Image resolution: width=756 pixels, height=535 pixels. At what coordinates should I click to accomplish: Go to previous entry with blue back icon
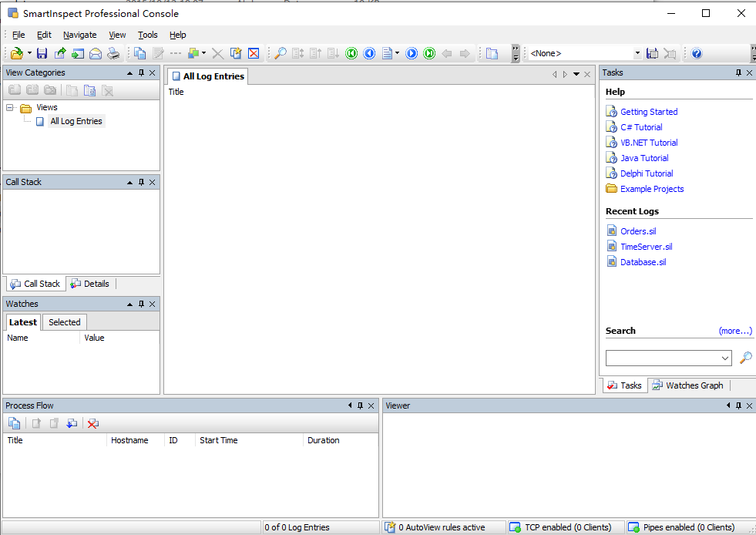tap(369, 53)
